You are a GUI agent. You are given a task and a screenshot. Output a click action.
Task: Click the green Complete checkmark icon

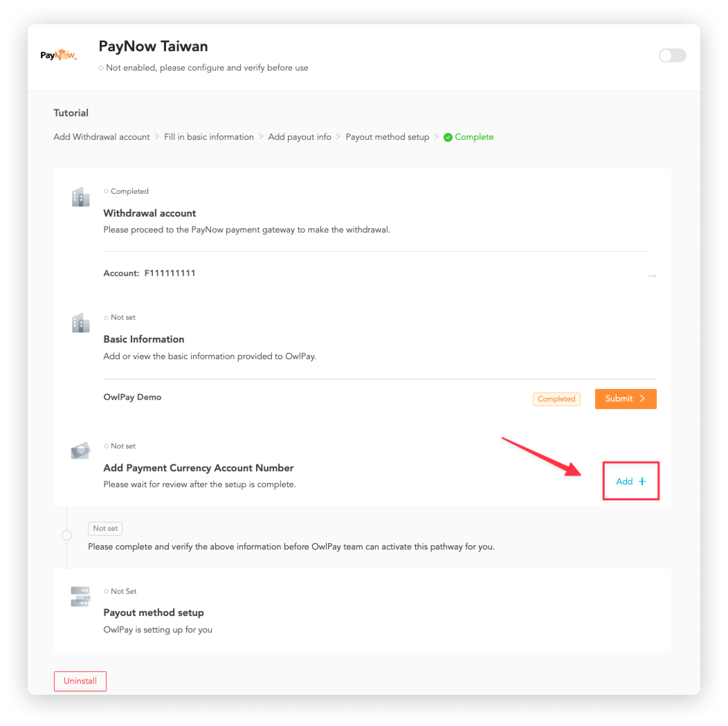(448, 137)
